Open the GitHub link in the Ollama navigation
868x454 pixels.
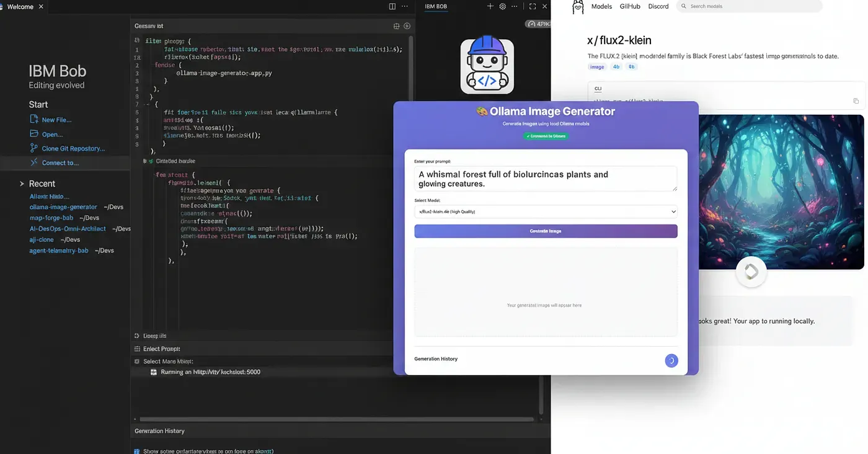point(630,6)
